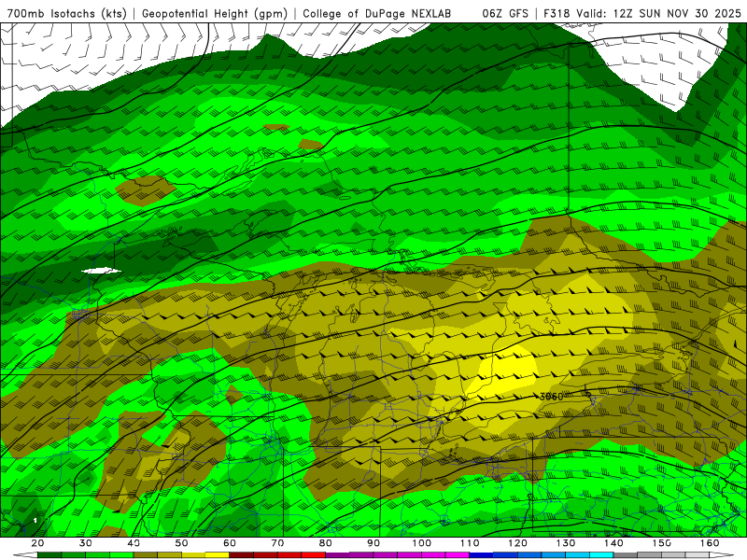Click the cyan 135-140 kt legend swatch
Screen dimensions: 747x560
click(601, 555)
